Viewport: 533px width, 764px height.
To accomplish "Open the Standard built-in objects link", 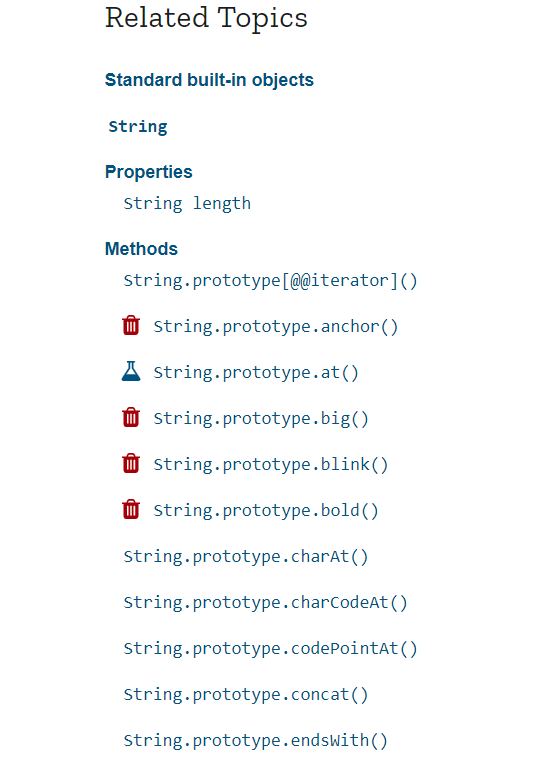I will 209,80.
